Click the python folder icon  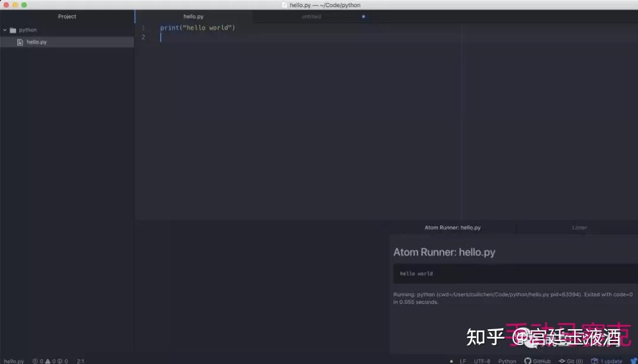tap(12, 30)
